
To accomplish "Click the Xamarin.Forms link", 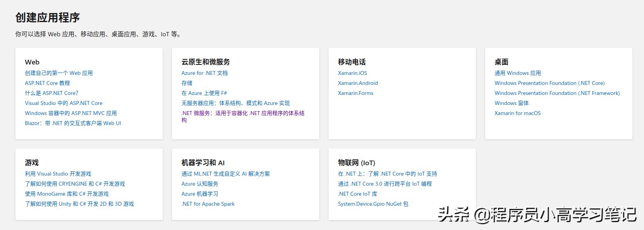I will point(355,93).
